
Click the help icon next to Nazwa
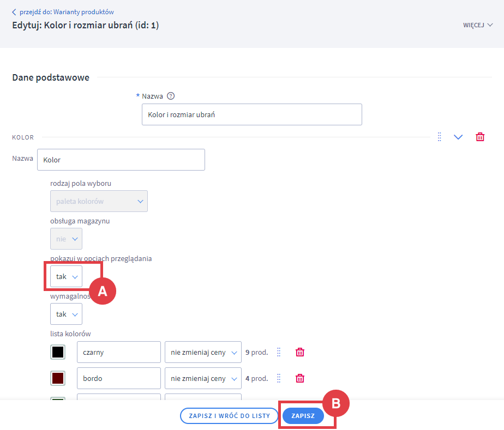pyautogui.click(x=171, y=96)
